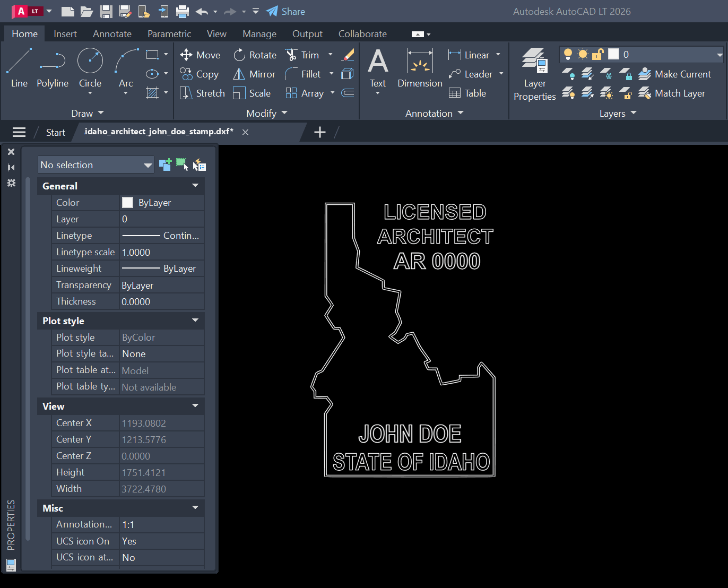Toggle layer lock padlock icon
The width and height of the screenshot is (728, 588).
tap(598, 54)
